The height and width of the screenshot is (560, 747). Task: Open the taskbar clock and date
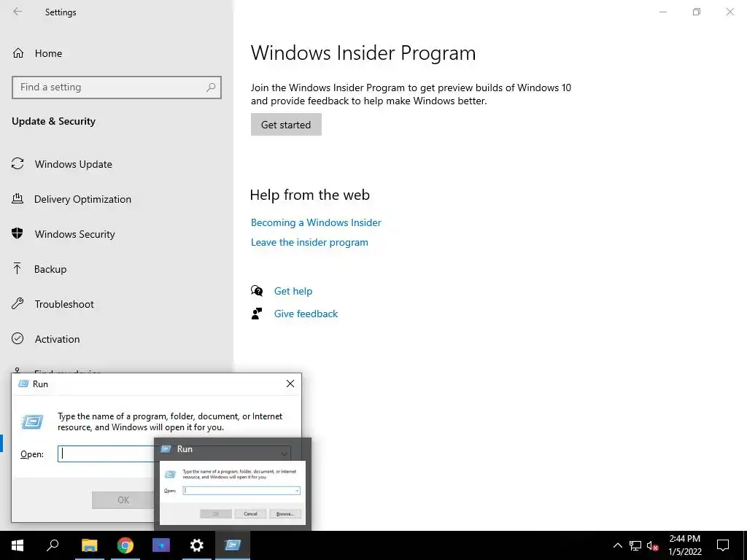click(684, 545)
